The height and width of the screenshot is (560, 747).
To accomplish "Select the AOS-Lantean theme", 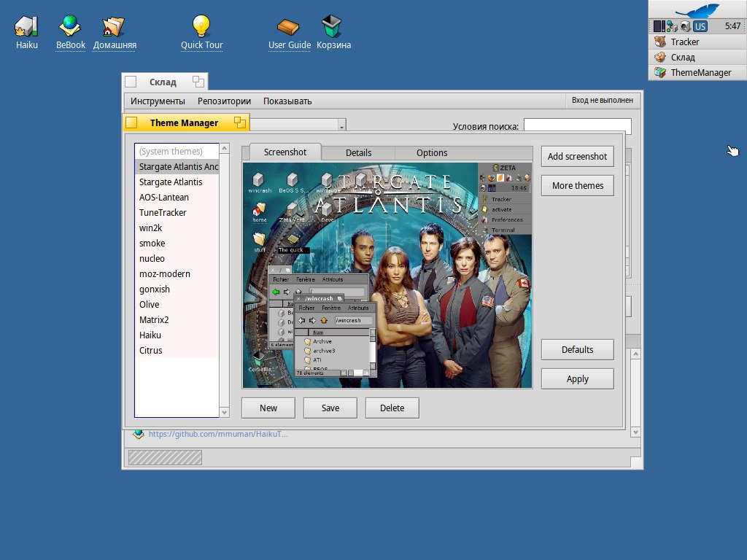I will click(x=177, y=197).
